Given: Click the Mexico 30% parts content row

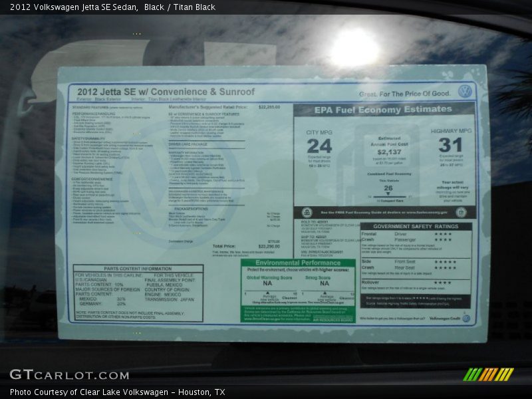Looking at the screenshot, I should pyautogui.click(x=102, y=299).
